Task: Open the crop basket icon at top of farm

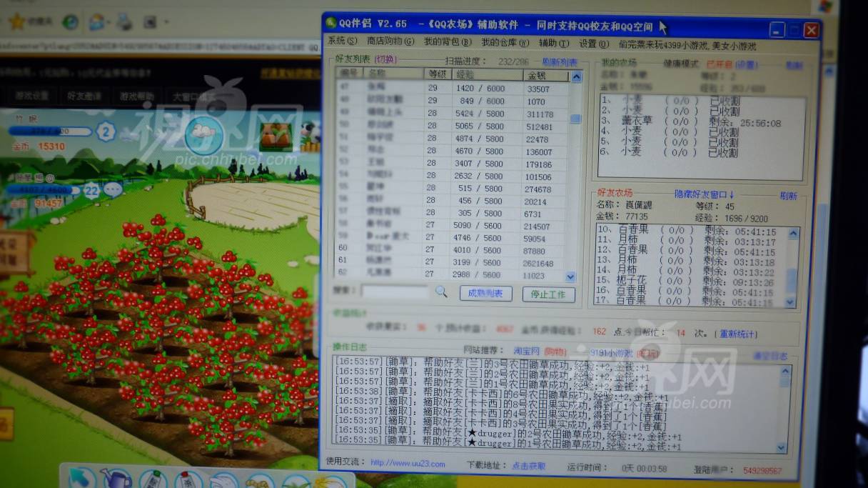Action: 276,135
